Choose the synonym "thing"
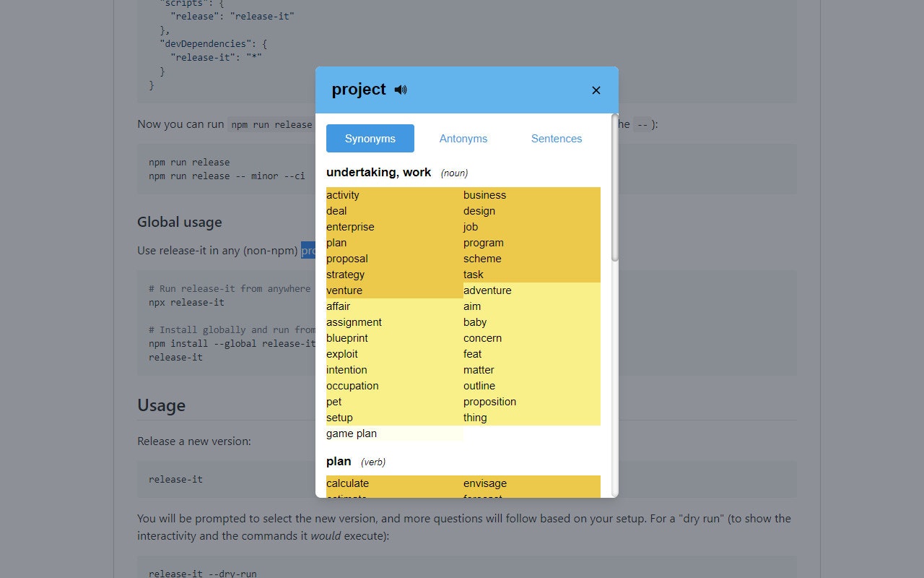 coord(475,418)
